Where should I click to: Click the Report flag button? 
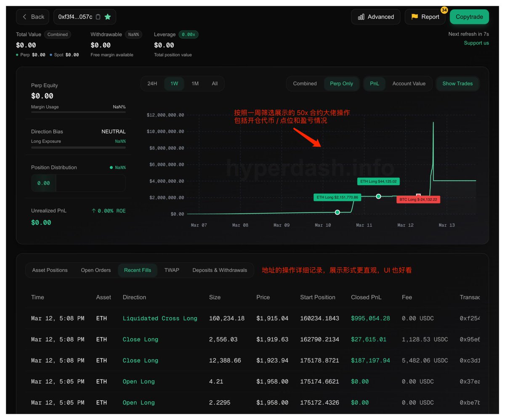point(425,17)
